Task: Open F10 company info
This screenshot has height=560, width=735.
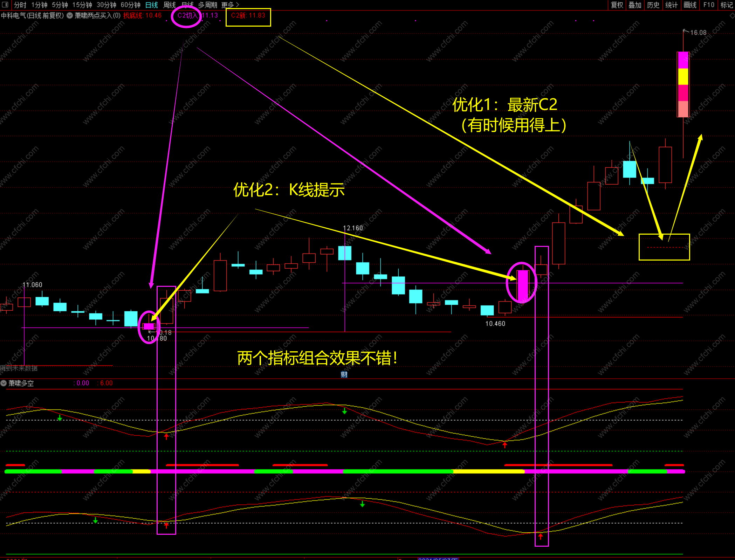Action: point(708,5)
